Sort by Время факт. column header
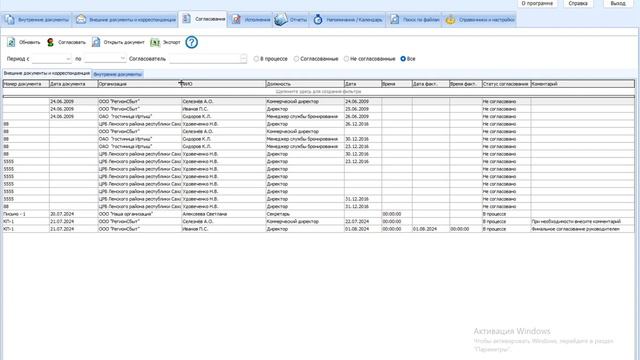The height and width of the screenshot is (360, 640). click(x=466, y=84)
